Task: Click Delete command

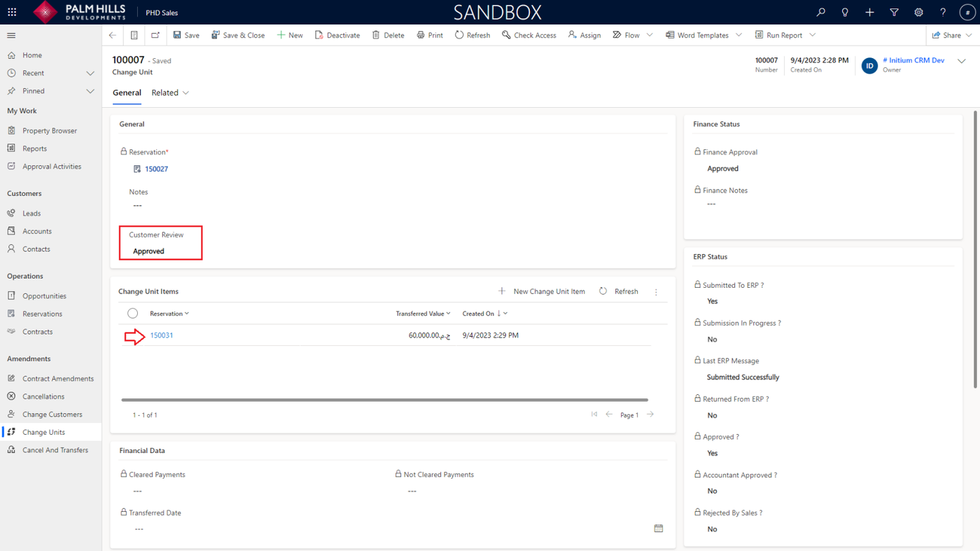Action: (x=388, y=35)
